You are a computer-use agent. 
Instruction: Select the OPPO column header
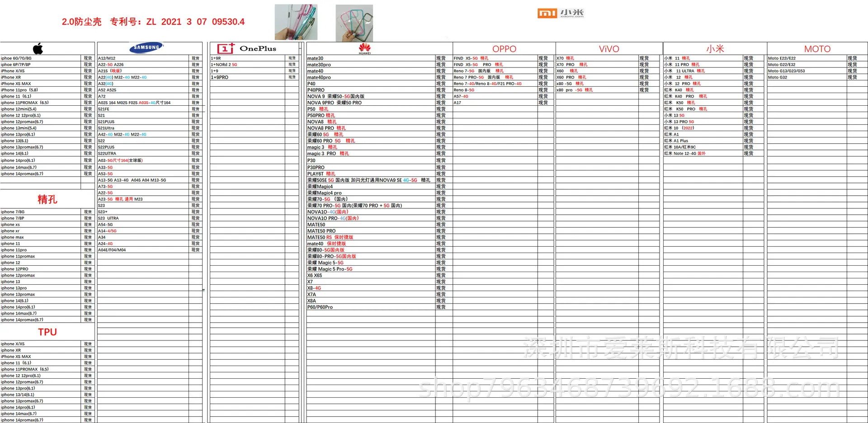click(504, 49)
